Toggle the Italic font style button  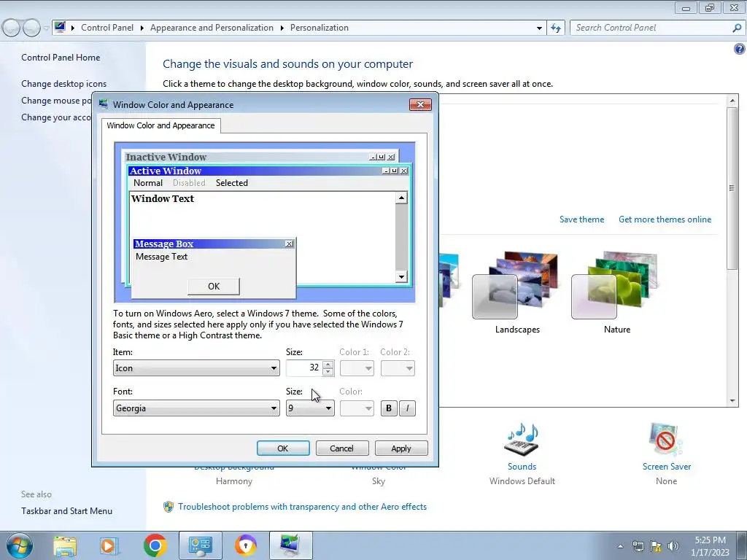pos(407,408)
